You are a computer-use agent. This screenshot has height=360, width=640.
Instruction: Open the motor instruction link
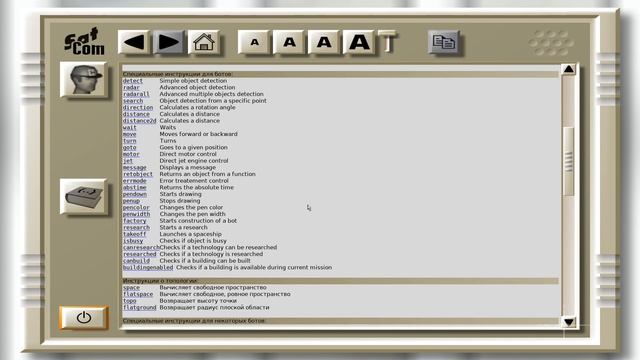131,154
